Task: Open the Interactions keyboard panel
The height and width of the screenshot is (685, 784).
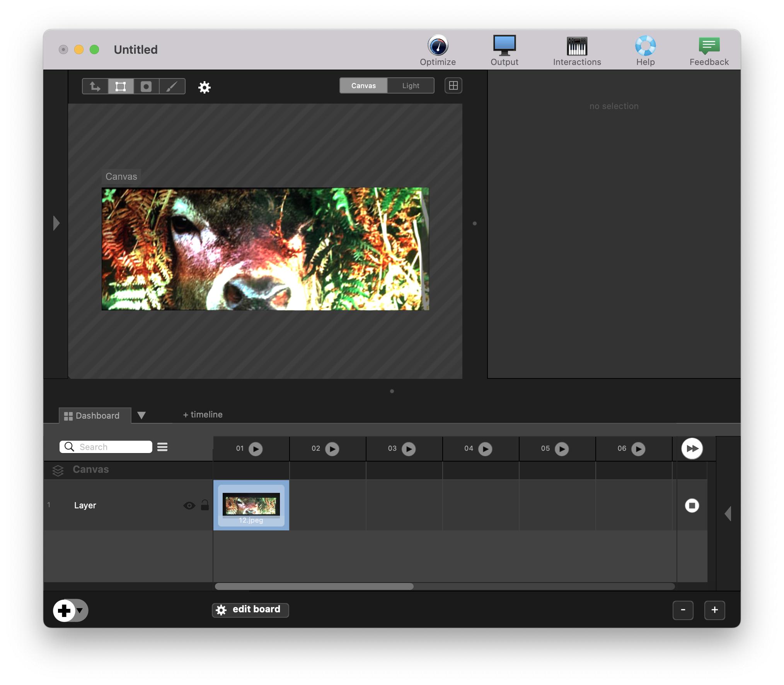Action: coord(576,46)
